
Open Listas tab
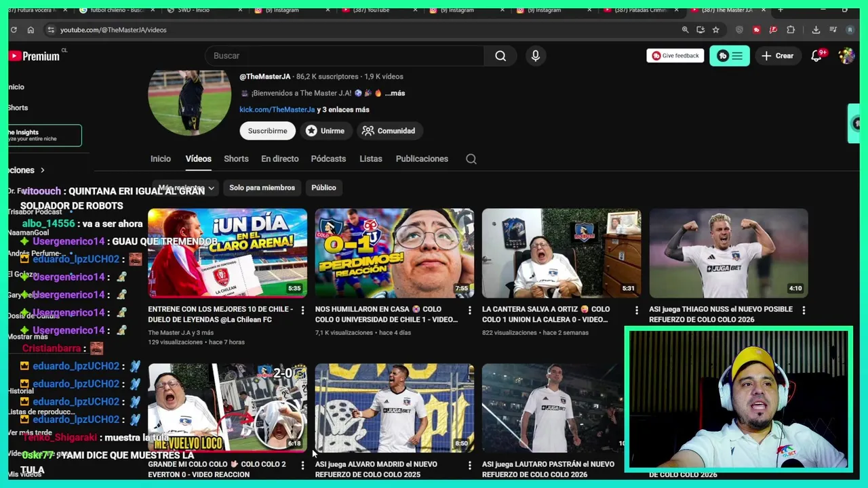(x=371, y=159)
